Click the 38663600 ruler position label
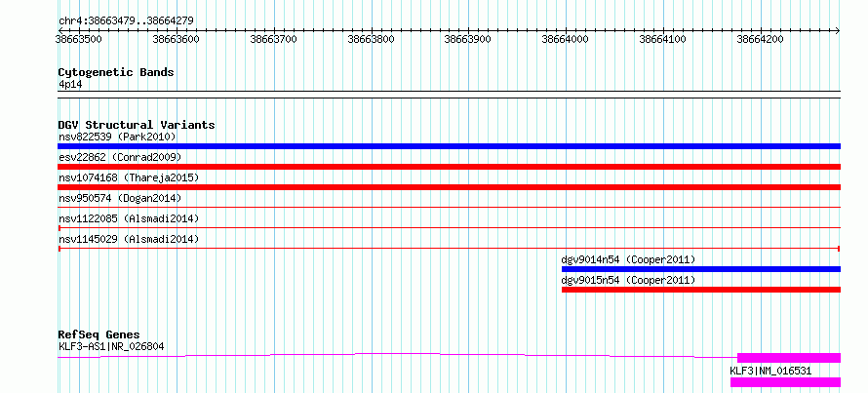 click(176, 39)
